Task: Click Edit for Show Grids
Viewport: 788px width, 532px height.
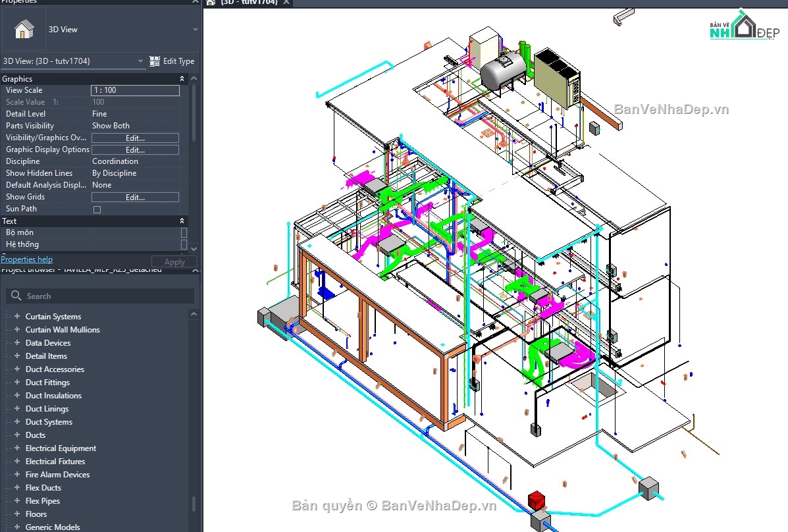Action: click(135, 197)
